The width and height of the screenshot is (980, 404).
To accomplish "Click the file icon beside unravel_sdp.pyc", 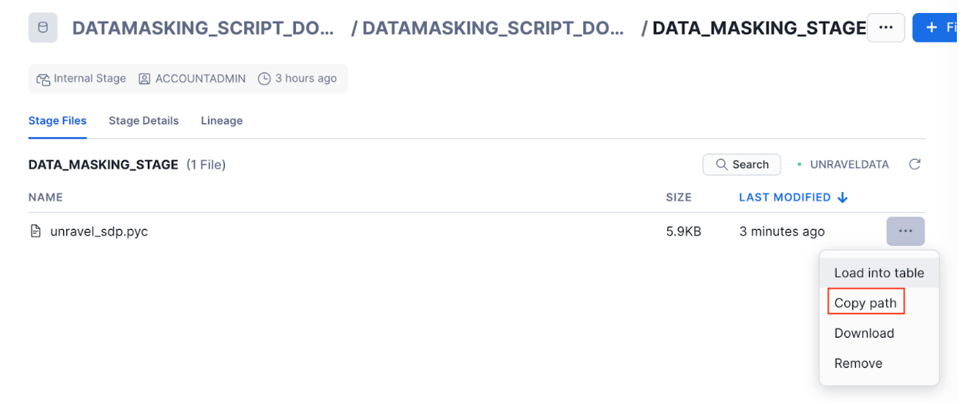I will click(35, 231).
